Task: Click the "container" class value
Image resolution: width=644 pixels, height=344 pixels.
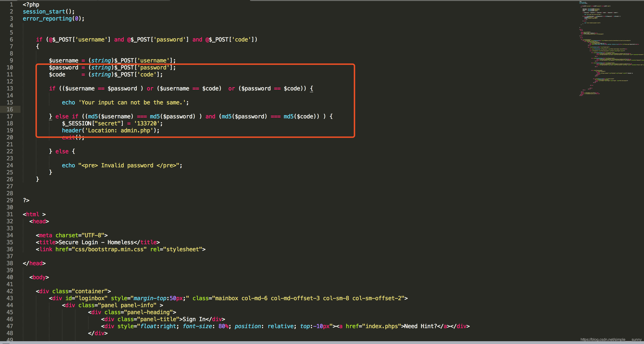Action: click(89, 291)
